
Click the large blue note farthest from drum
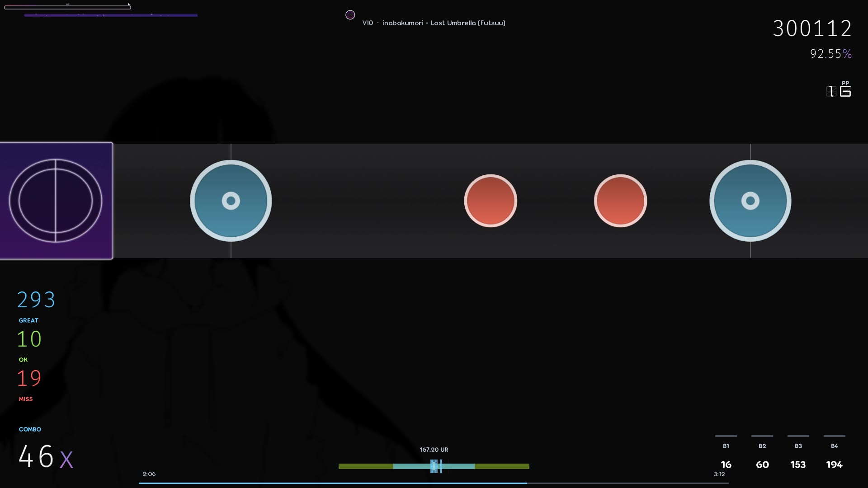click(750, 201)
